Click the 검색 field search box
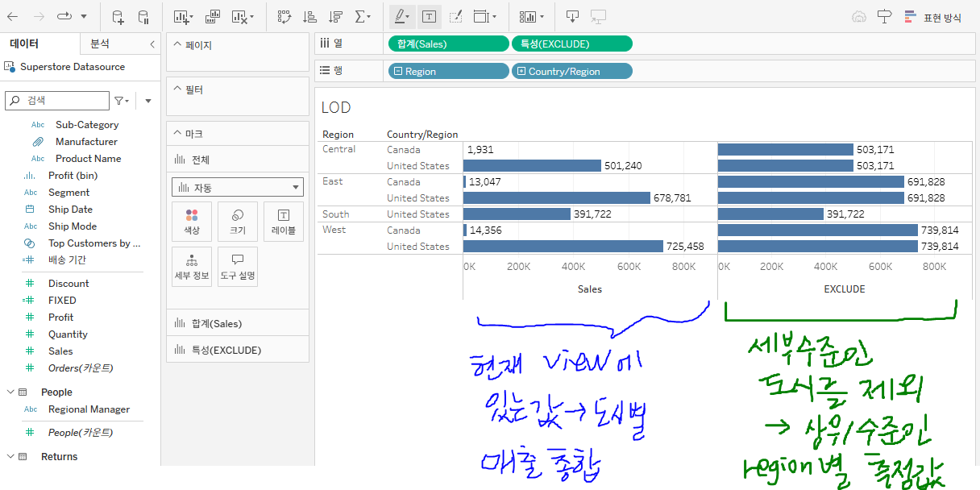Viewport: 980px width, 490px height. pyautogui.click(x=57, y=101)
